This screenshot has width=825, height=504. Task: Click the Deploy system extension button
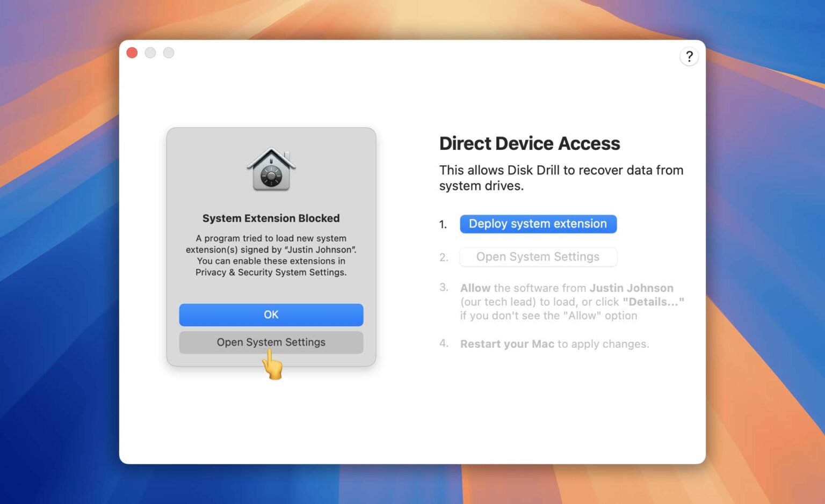coord(538,224)
